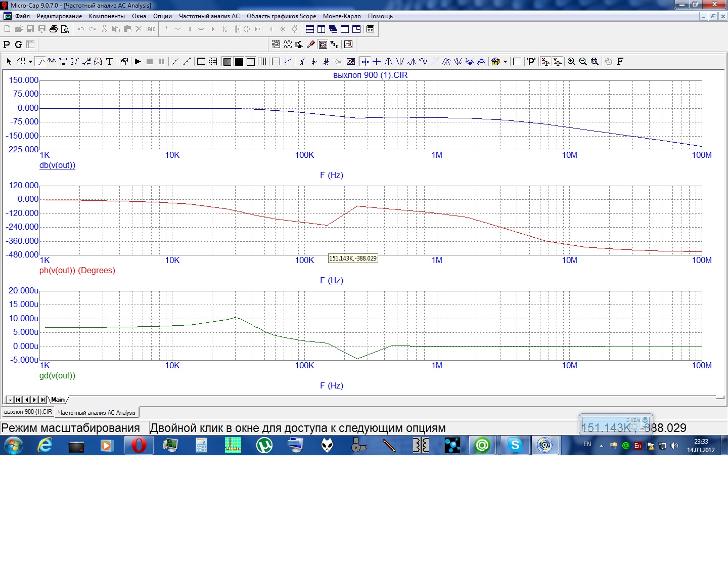The image size is (728, 562).
Task: Toggle the Scale Mode button
Action: (x=39, y=62)
